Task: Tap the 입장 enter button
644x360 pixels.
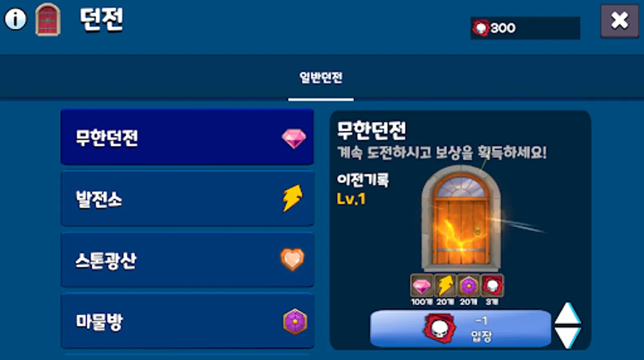Action: [461, 328]
